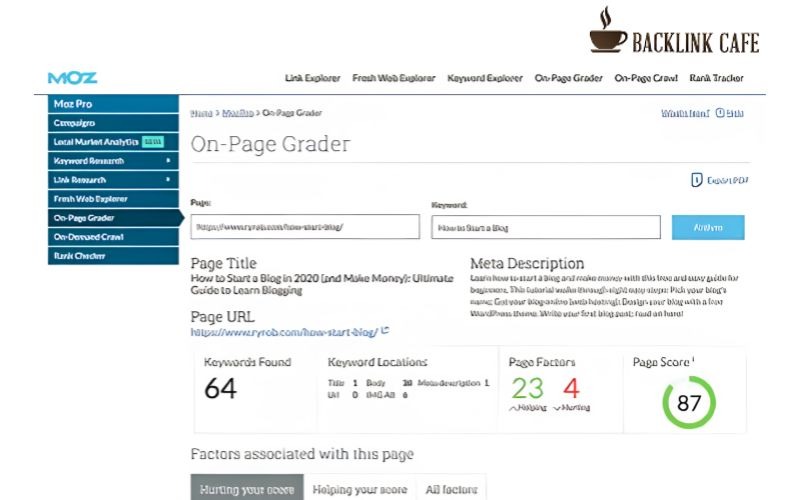Expand the Keyword Research sidebar arrow

point(168,161)
